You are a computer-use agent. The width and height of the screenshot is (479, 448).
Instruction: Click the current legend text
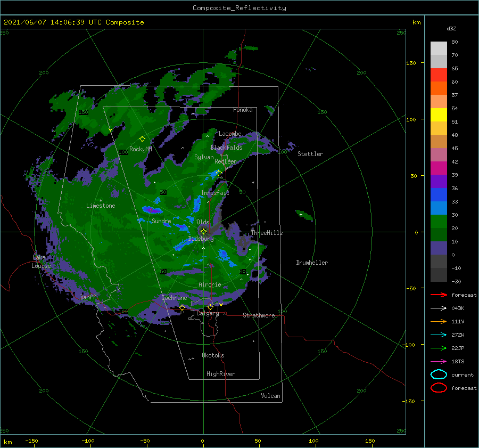point(463,374)
